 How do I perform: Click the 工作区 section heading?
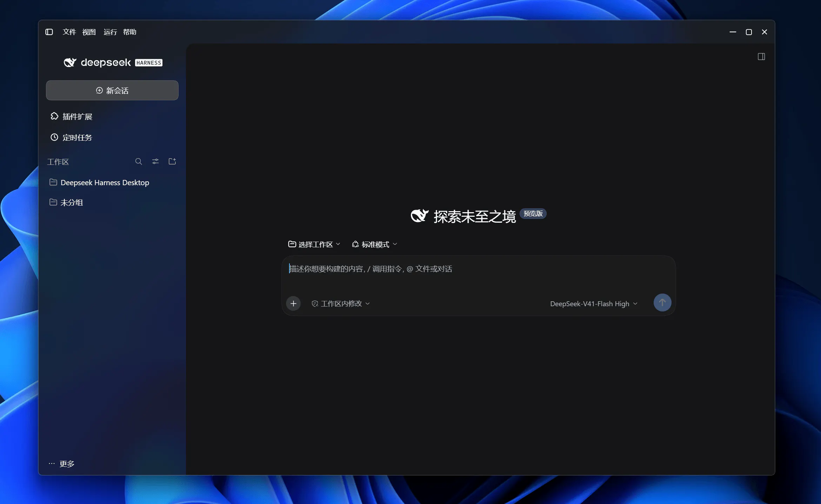tap(58, 162)
